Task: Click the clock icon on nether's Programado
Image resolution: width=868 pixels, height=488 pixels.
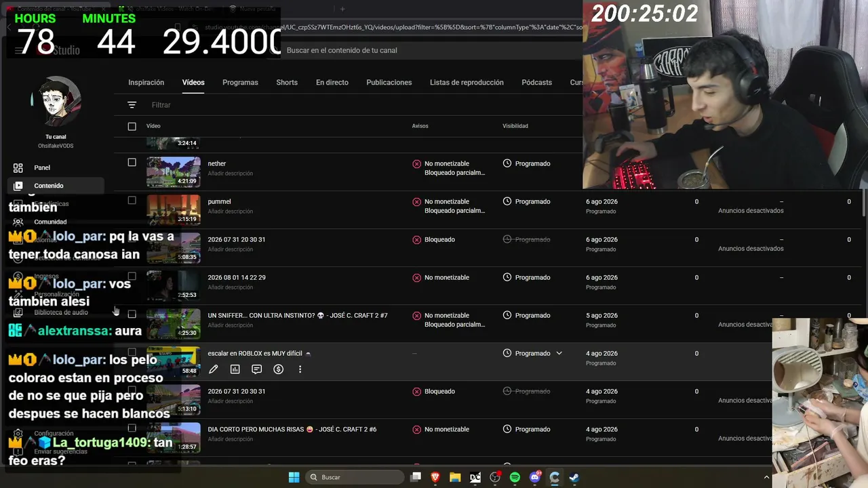Action: point(507,163)
